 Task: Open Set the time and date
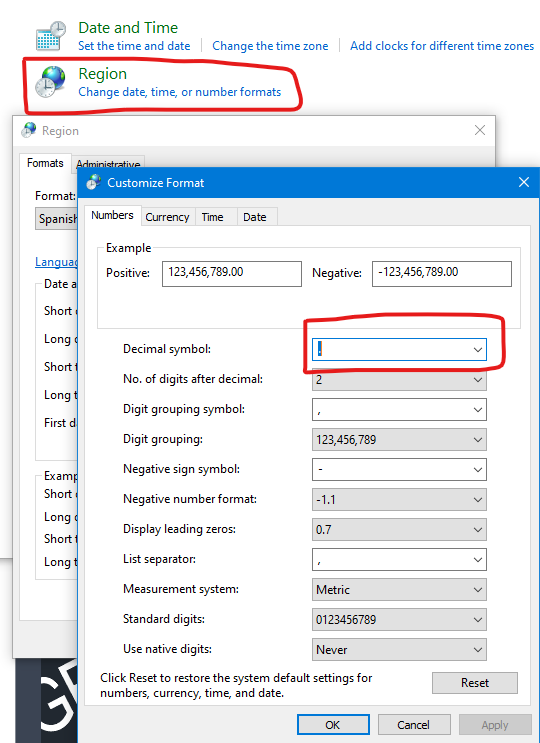(x=134, y=46)
